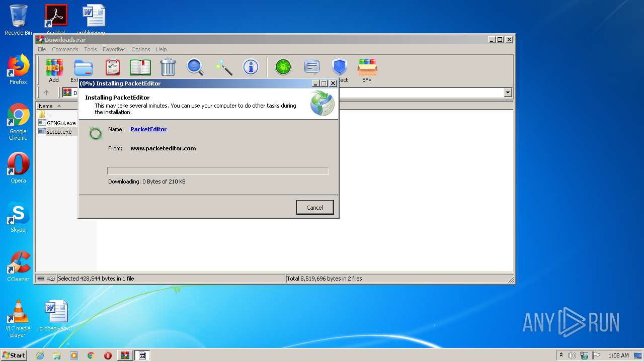Click the Add toolbar icon in WinRAR
Viewport: 644px width, 362px height.
pos(54,70)
